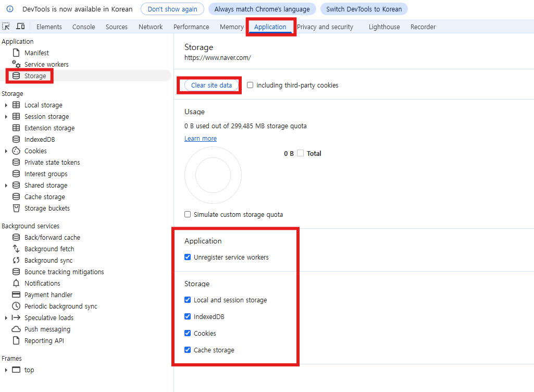Switch to the Elements tab

[49, 27]
